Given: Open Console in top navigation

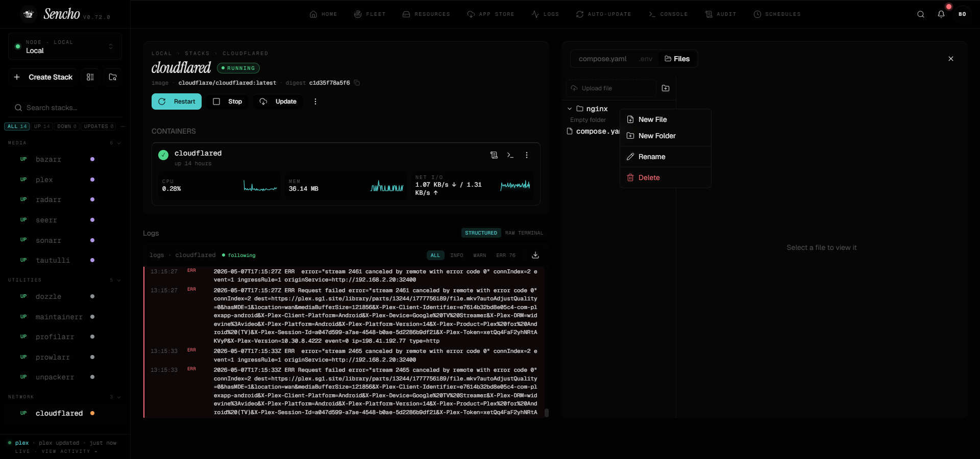Looking at the screenshot, I should pyautogui.click(x=668, y=14).
